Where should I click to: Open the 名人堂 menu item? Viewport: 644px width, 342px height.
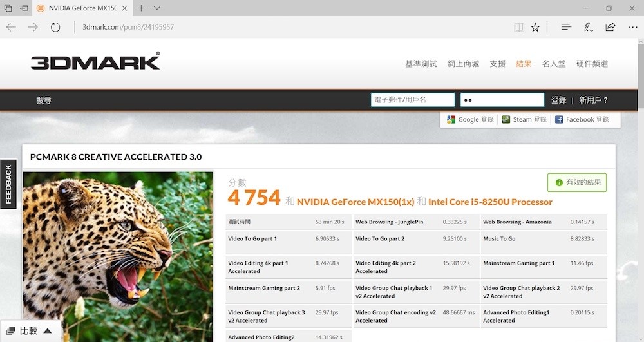pyautogui.click(x=554, y=64)
